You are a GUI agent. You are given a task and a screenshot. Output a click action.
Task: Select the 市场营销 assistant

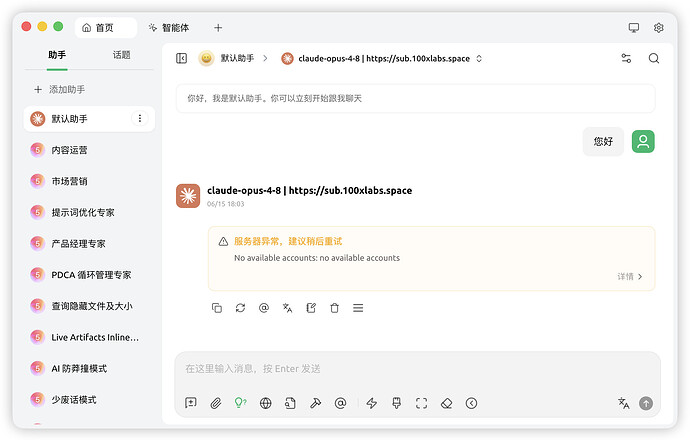[89, 181]
